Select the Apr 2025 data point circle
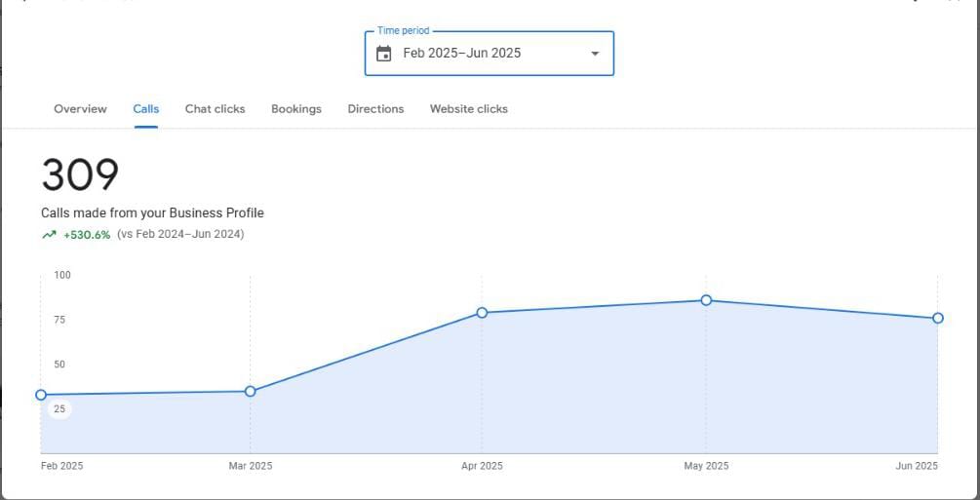This screenshot has width=980, height=500. click(x=482, y=313)
